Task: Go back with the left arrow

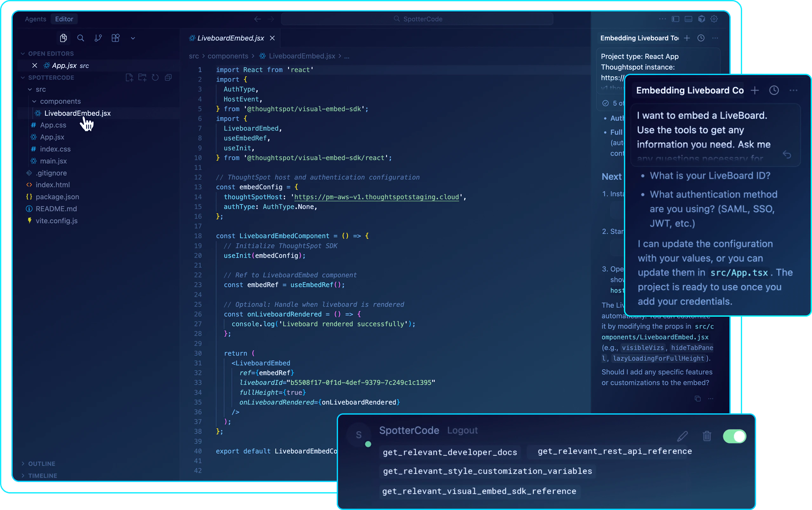Action: click(x=257, y=19)
